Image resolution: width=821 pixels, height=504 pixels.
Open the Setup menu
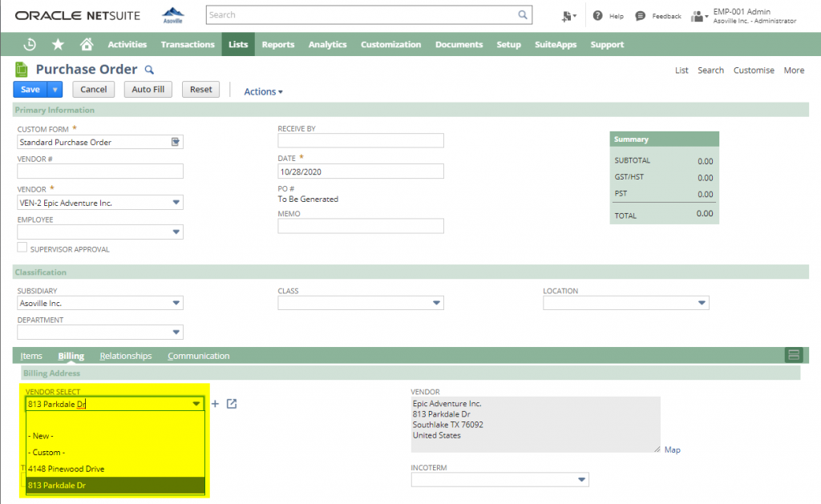coord(508,45)
